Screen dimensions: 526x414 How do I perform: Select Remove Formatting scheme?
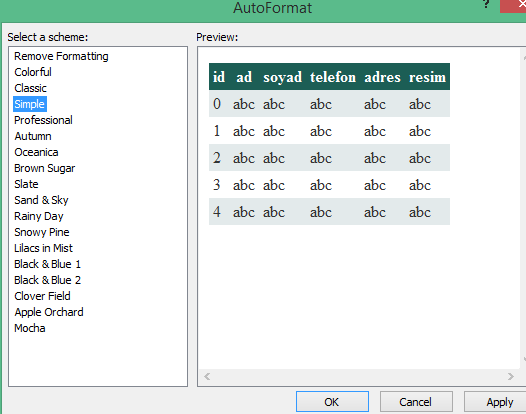61,56
